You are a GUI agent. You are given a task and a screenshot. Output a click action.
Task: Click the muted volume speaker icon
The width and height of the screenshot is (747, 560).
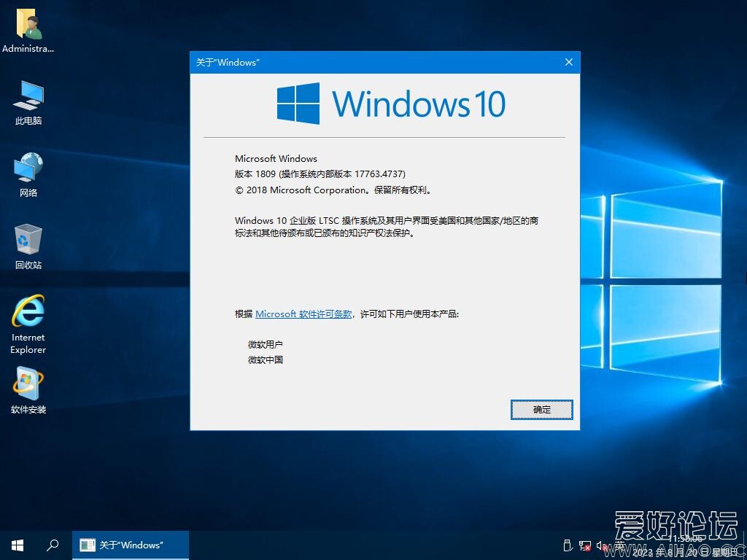(602, 545)
